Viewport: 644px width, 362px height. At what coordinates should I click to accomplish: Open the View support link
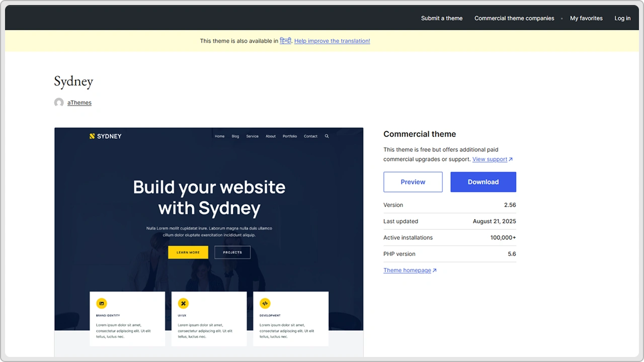493,159
